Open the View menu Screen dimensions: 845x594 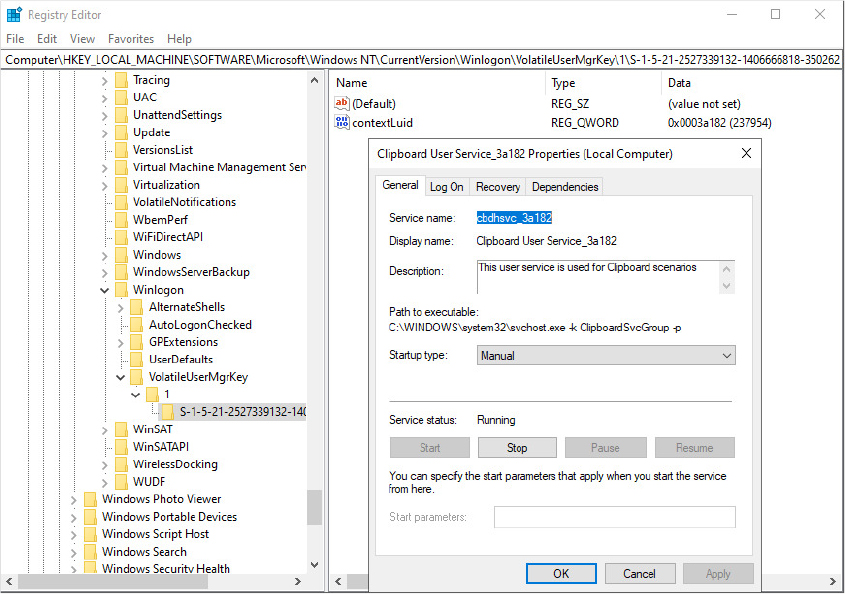click(82, 39)
